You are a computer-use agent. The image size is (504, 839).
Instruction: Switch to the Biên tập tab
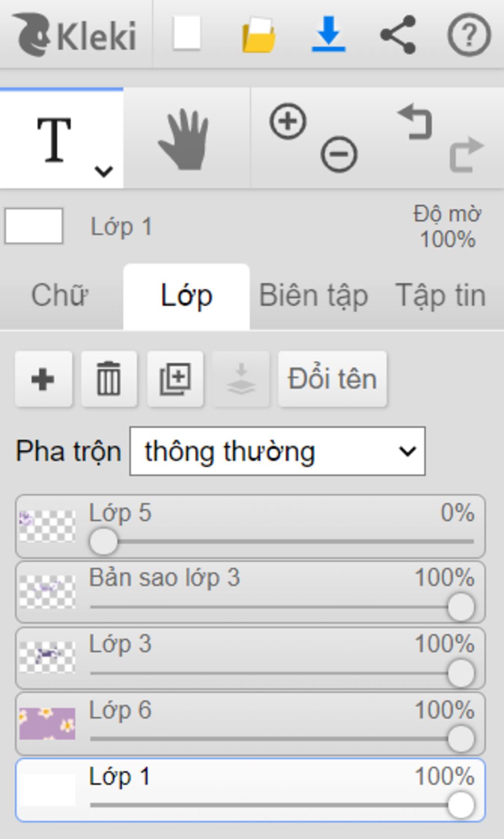(314, 296)
